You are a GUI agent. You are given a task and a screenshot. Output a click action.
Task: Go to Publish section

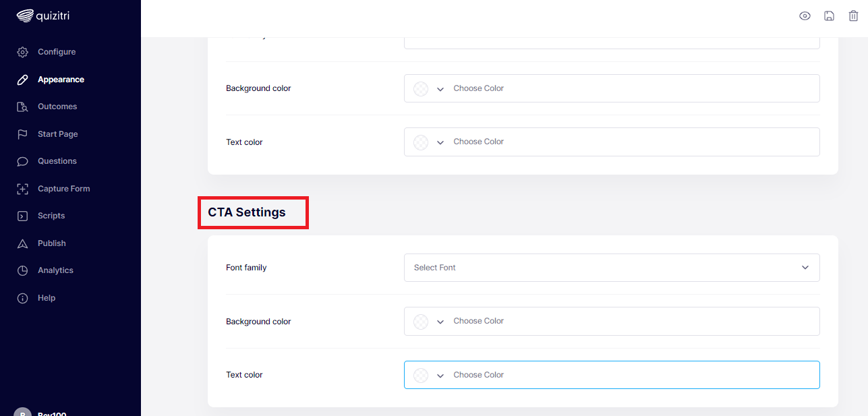click(x=52, y=243)
